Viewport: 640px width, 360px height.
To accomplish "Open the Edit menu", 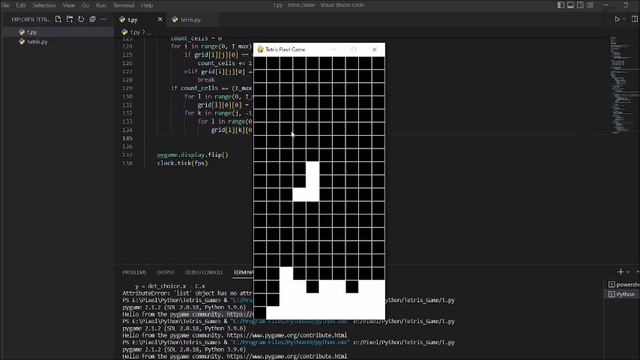I will [x=20, y=5].
